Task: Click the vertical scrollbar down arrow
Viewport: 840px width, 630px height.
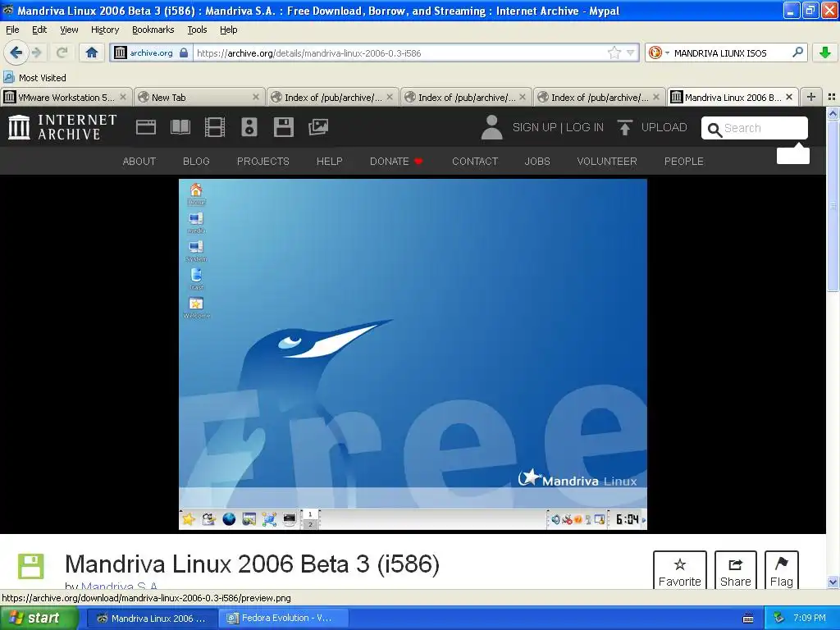Action: pos(833,582)
